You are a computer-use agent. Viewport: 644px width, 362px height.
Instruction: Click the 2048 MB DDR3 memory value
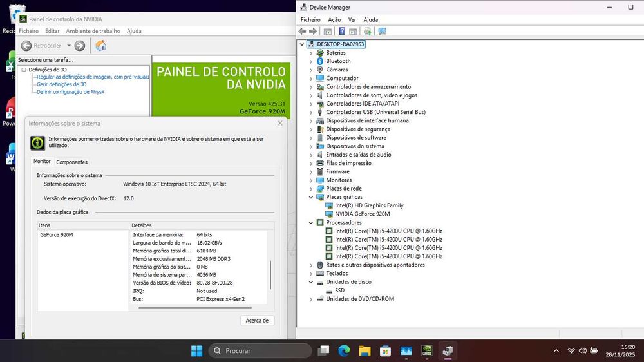pyautogui.click(x=214, y=260)
